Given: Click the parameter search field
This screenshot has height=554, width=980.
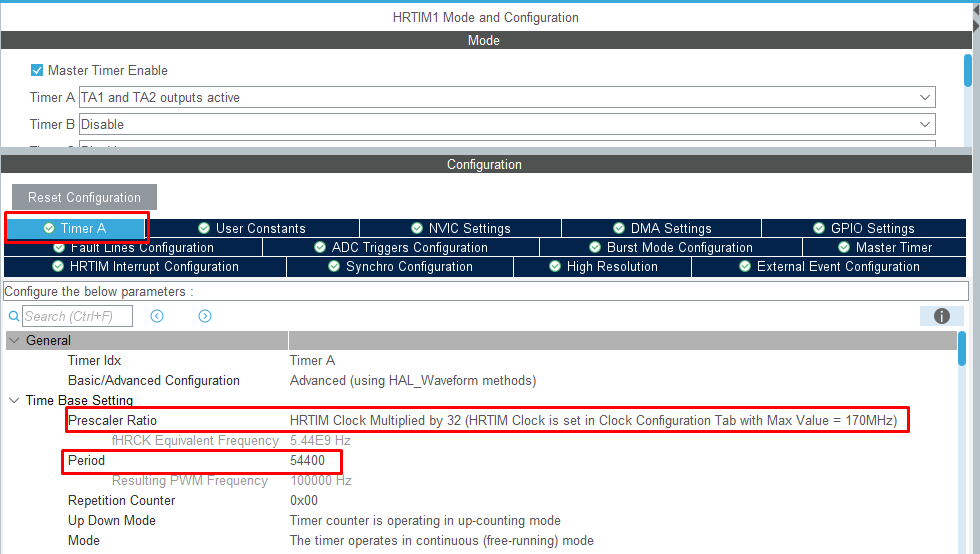Looking at the screenshot, I should click(x=78, y=316).
